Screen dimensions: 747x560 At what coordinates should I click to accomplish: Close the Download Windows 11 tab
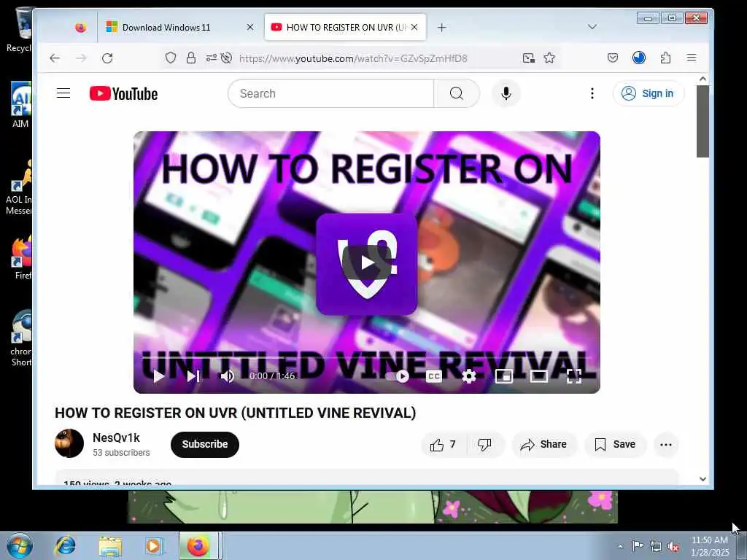250,28
